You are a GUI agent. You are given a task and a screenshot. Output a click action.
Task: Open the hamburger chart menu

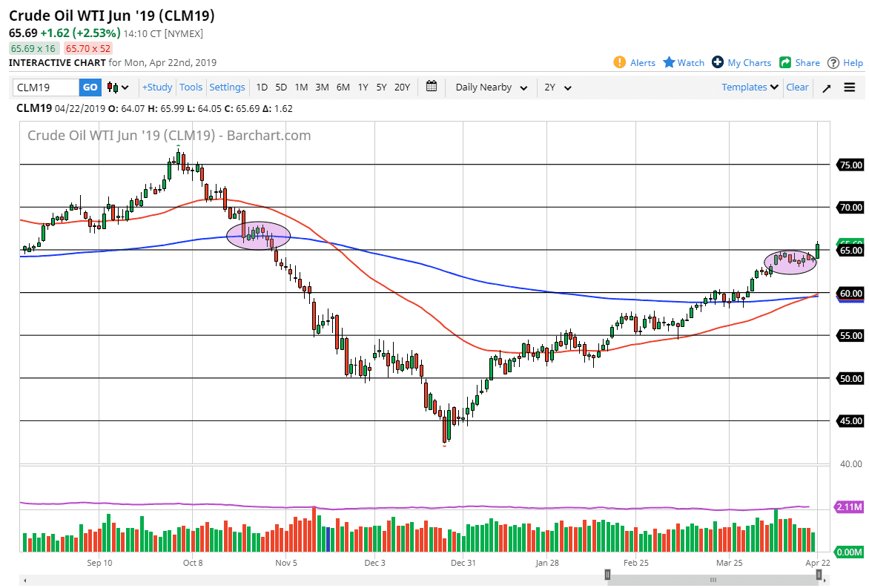pos(850,87)
